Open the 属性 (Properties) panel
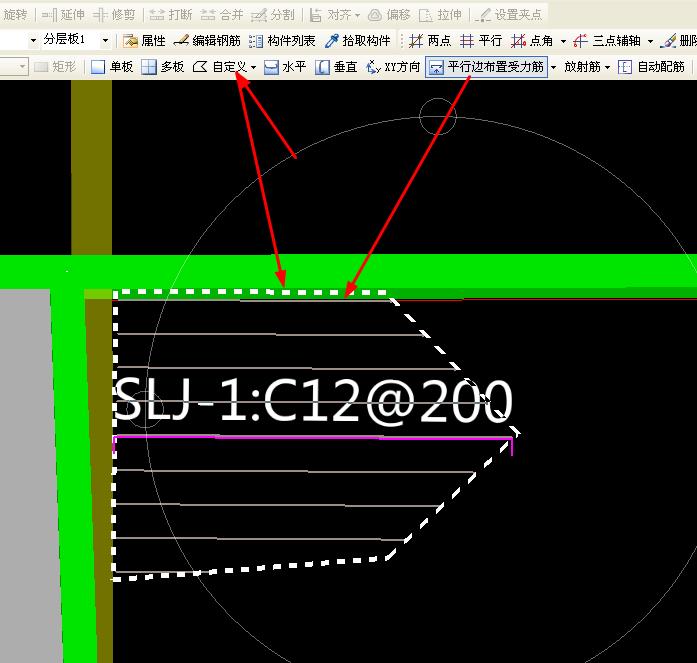This screenshot has width=697, height=663. [x=144, y=41]
